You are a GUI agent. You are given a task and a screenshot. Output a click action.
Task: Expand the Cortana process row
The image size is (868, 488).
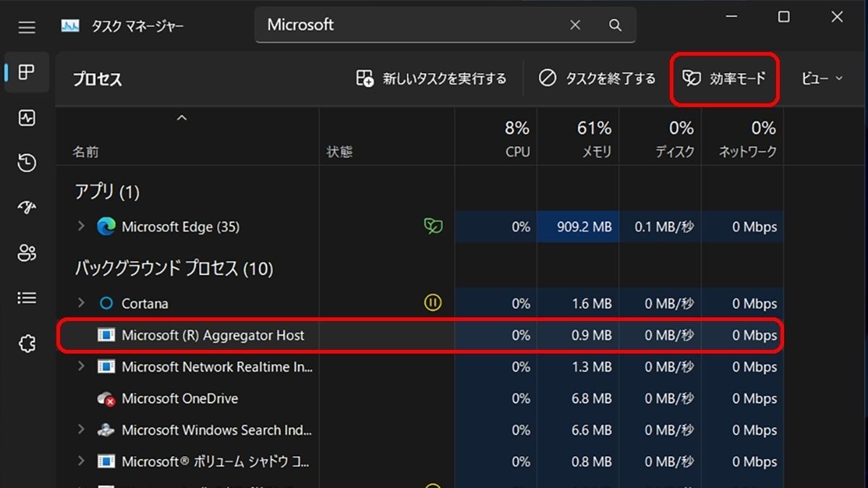[x=81, y=304]
